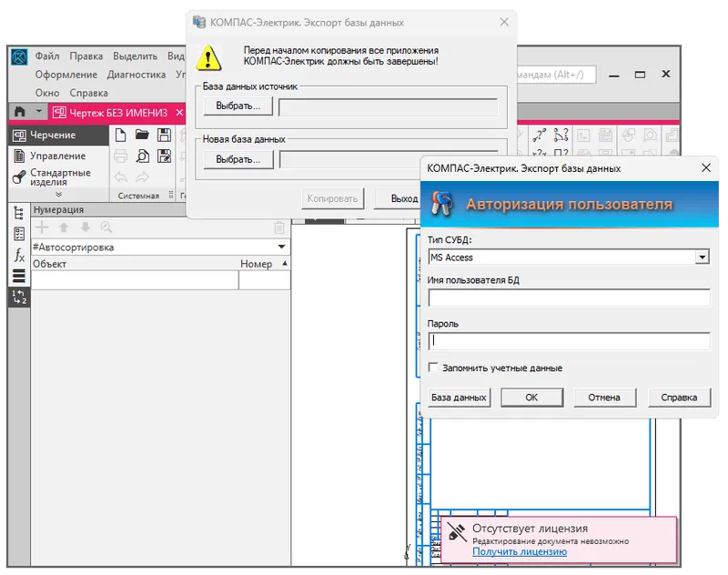This screenshot has width=728, height=575.
Task: Click the greyed-out printer icon
Action: click(x=120, y=156)
